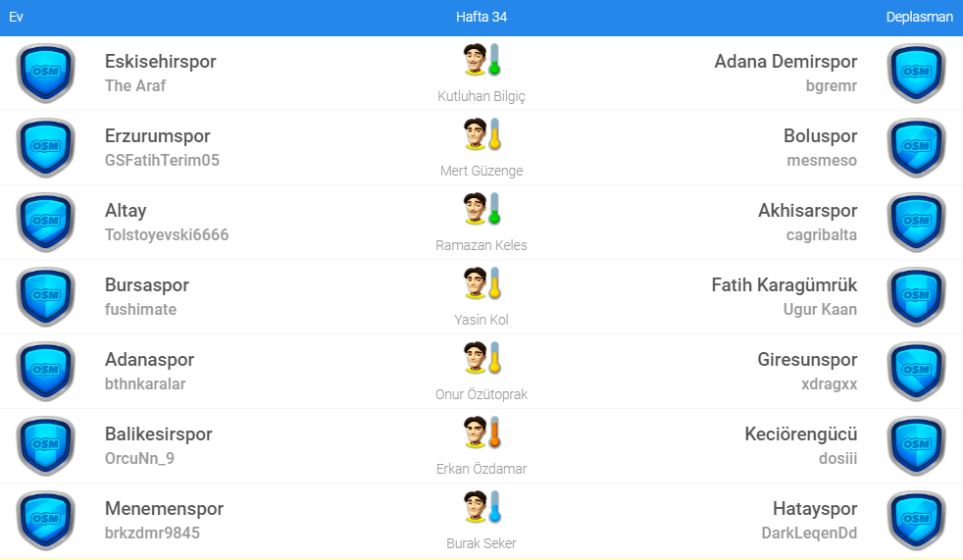Screen dimensions: 963x560
Task: Click the referee icon above Mert Güzenge
Action: (481, 134)
